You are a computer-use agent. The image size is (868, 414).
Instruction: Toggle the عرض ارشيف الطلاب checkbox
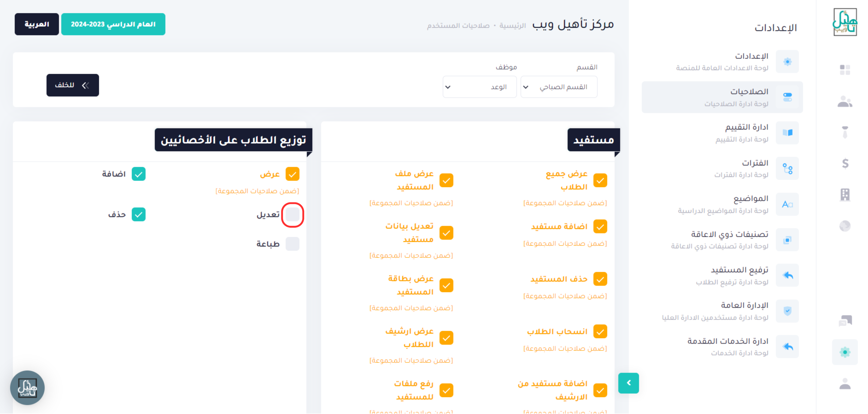[446, 338]
